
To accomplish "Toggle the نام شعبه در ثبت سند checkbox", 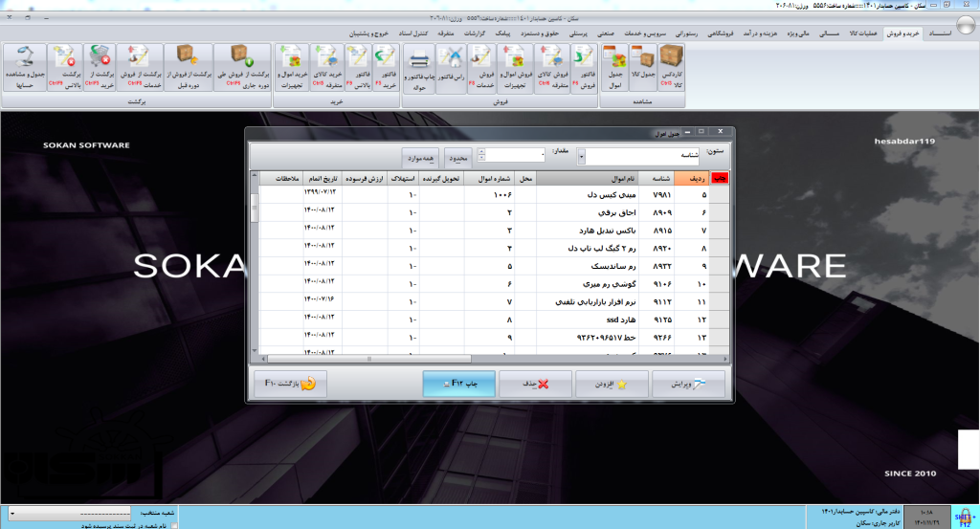I will (x=174, y=526).
